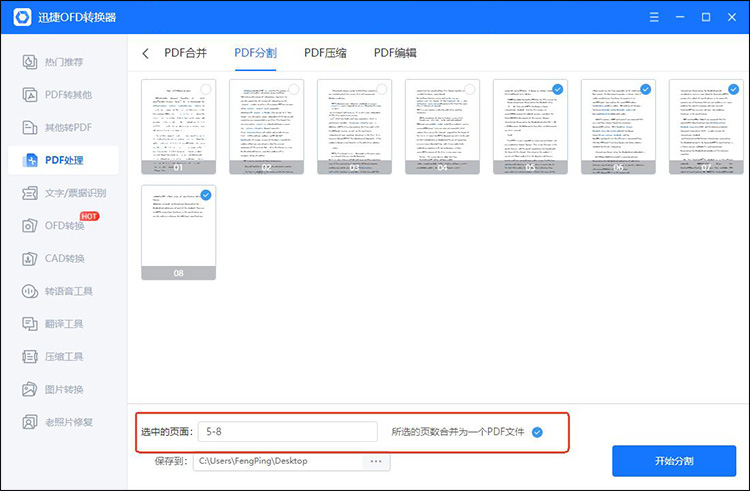
Task: Select page 01 checkbox
Action: [206, 89]
